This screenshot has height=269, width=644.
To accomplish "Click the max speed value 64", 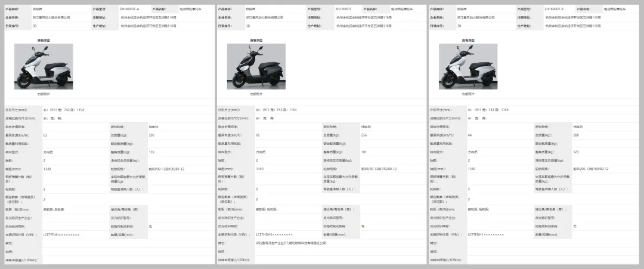I will click(470, 135).
